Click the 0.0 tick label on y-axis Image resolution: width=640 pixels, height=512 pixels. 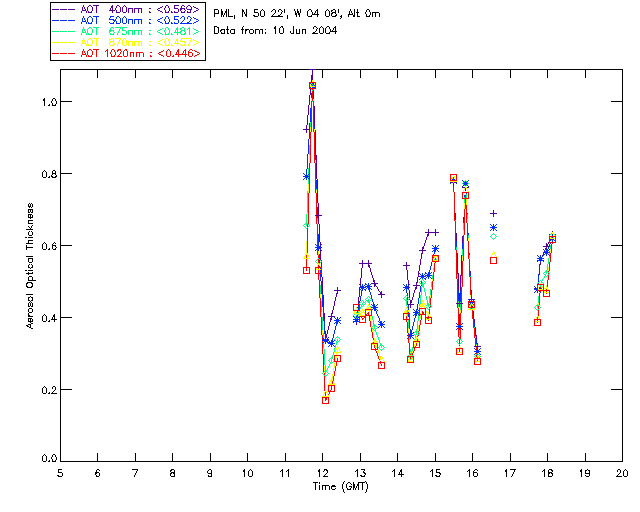click(x=46, y=461)
